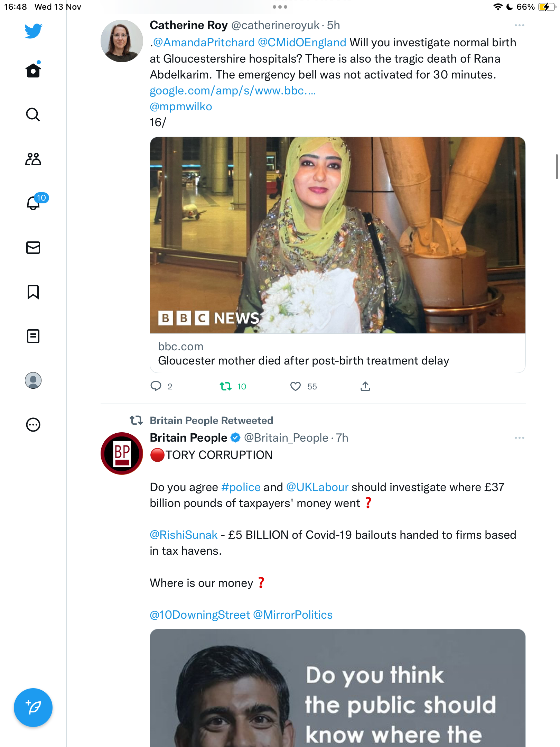The image size is (560, 747).
Task: Share Catherine Roy's tweet via share icon
Action: [365, 386]
